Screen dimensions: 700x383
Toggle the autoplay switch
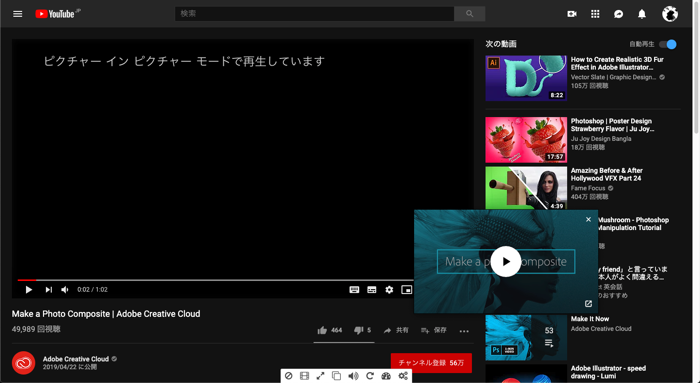tap(668, 44)
